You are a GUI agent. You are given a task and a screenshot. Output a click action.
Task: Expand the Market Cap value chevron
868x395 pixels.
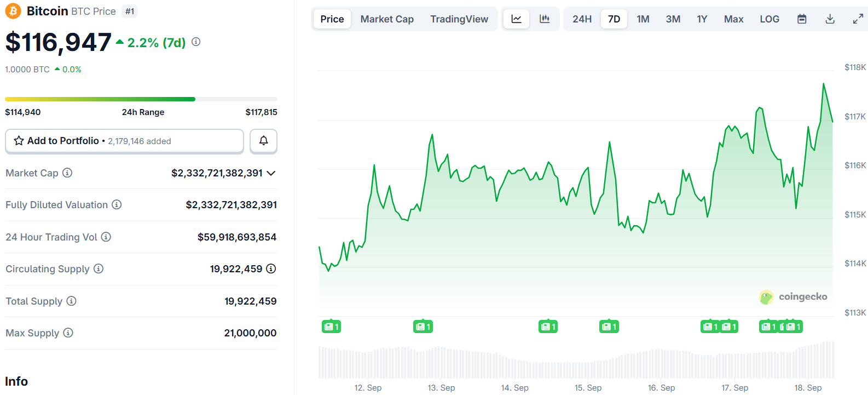tap(271, 173)
